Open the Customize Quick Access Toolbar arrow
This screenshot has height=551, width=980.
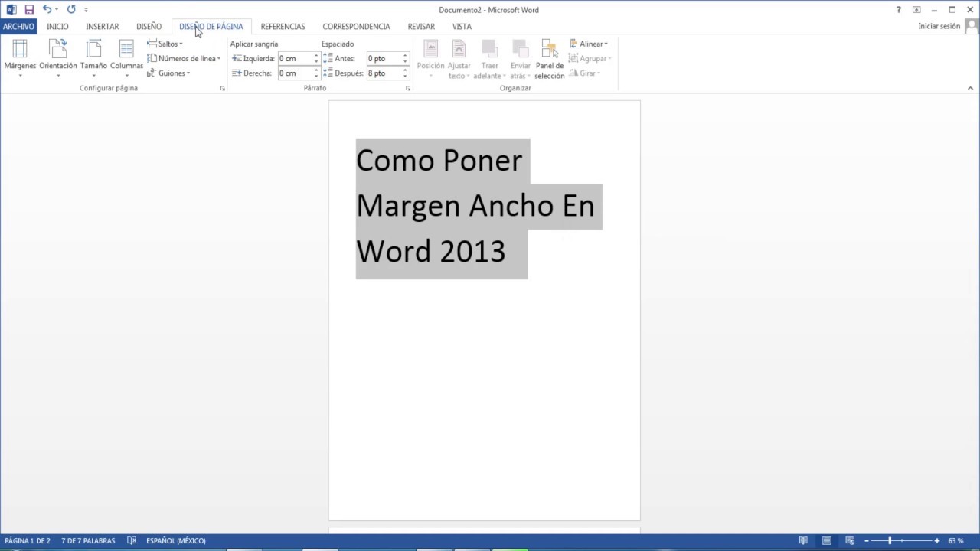click(86, 10)
